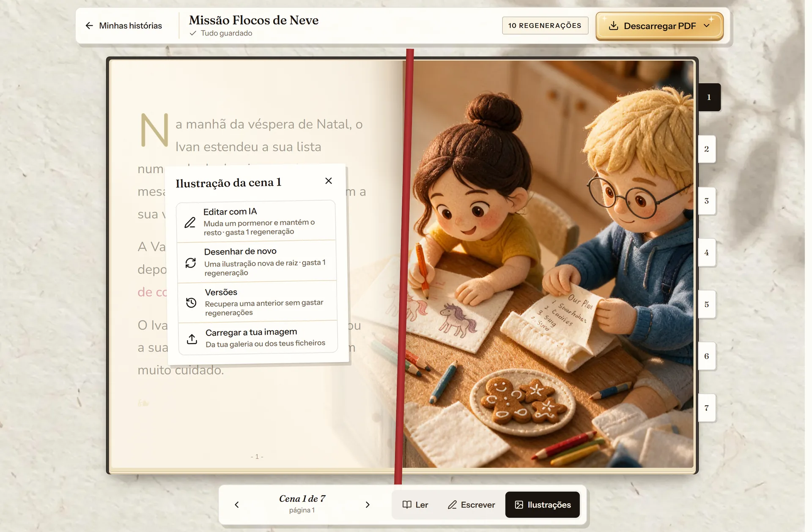Viewport: 812px width, 532px height.
Task: Click the page number - 1 - footer
Action: pos(257,457)
